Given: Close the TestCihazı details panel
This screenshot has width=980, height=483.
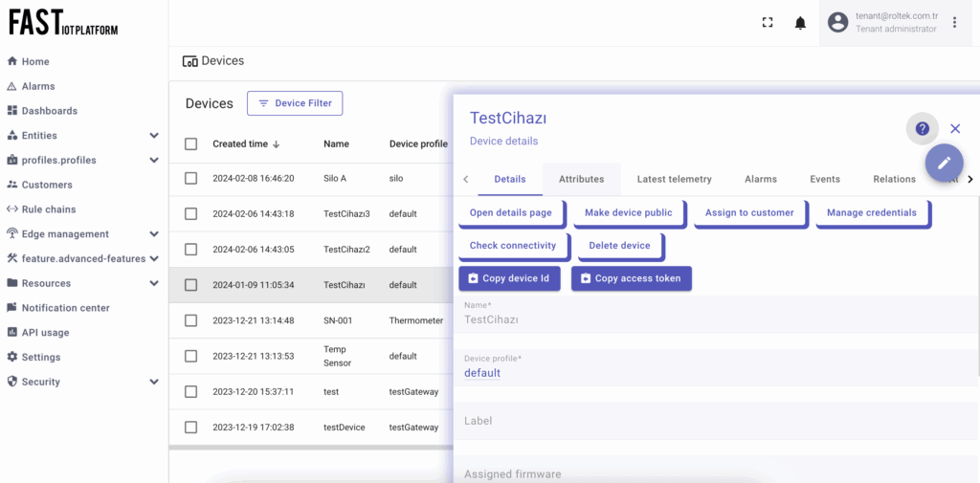Looking at the screenshot, I should [x=955, y=129].
